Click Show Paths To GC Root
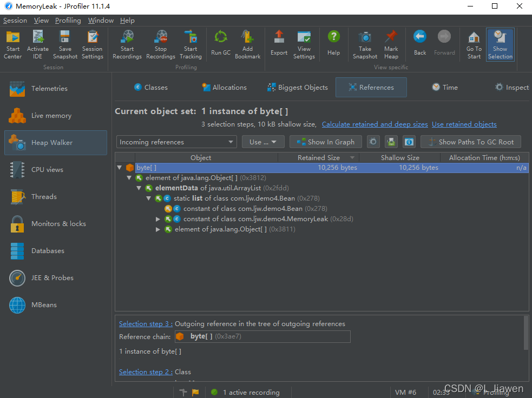The height and width of the screenshot is (398, 532). (471, 142)
